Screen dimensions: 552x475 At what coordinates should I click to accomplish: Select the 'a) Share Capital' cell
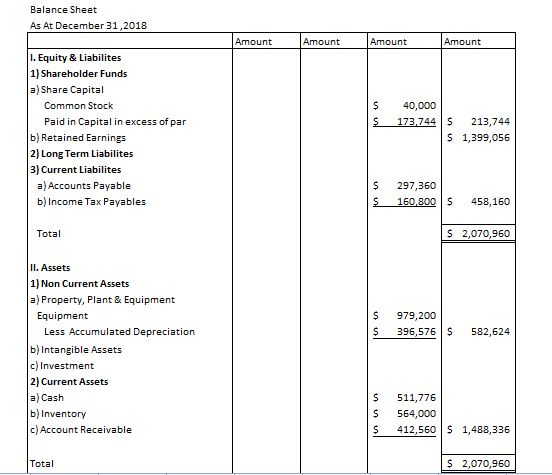pos(67,90)
